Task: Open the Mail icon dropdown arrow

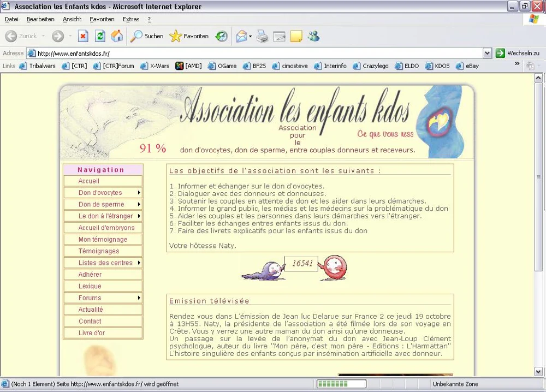Action: (251, 36)
